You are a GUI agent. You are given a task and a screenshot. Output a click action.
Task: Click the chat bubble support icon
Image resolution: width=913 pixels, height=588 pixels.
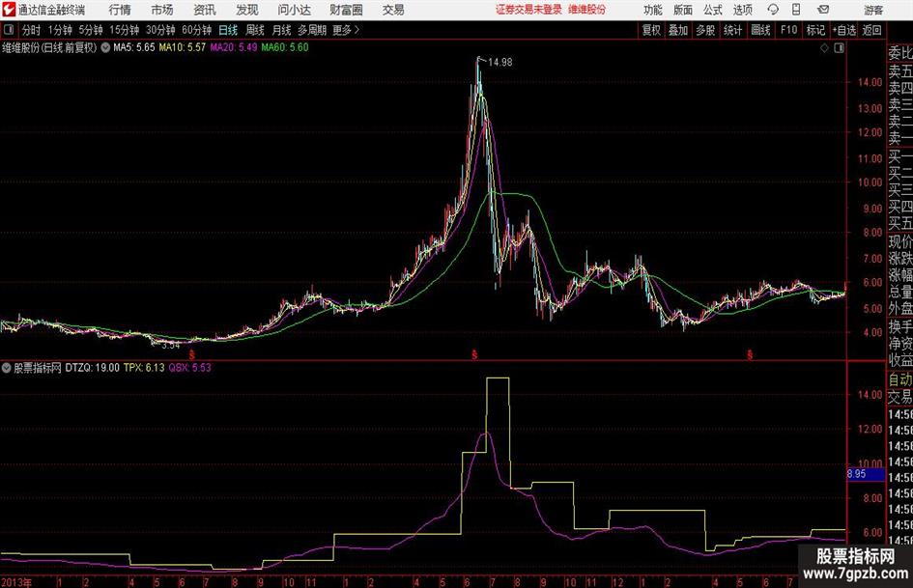[773, 10]
